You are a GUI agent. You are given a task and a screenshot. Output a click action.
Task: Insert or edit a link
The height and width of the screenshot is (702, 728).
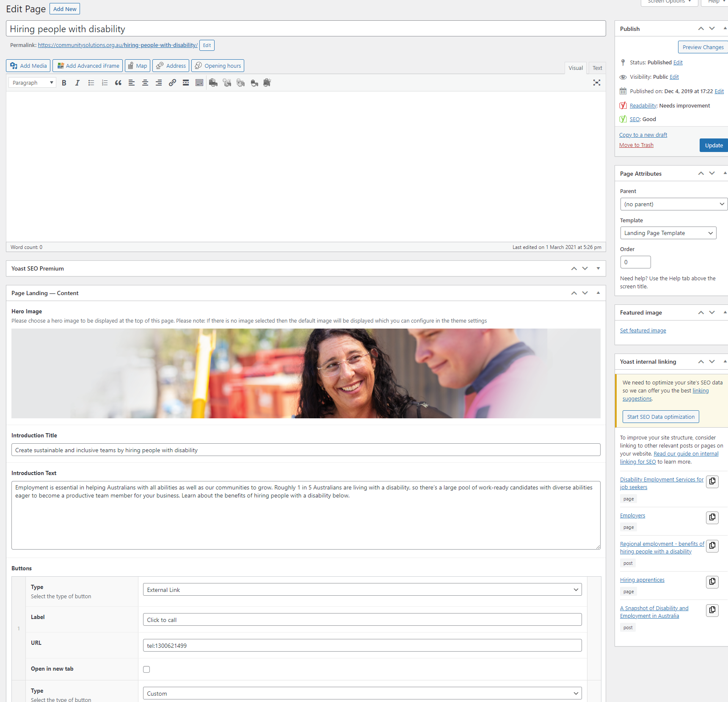[172, 83]
